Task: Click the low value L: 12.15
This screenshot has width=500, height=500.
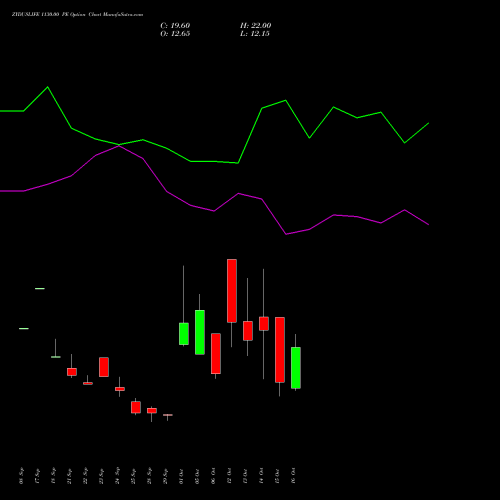Action: (255, 34)
